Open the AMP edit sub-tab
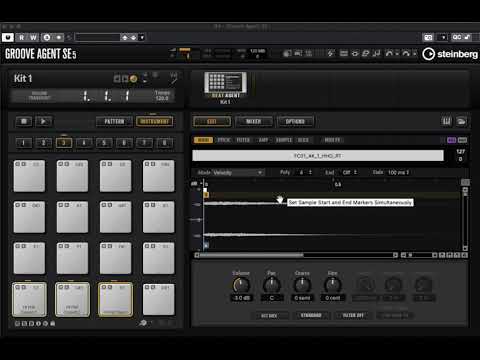Viewport: 480px width, 360px height. point(263,140)
